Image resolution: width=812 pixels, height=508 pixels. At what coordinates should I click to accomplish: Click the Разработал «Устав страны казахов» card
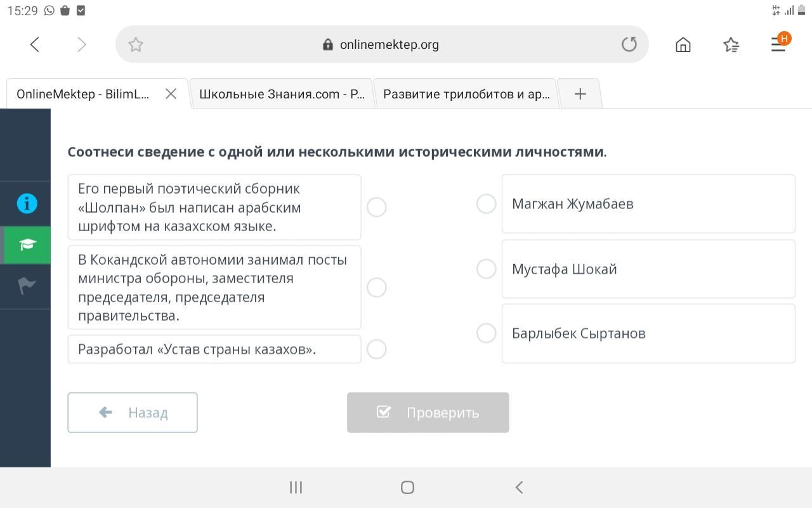[214, 349]
